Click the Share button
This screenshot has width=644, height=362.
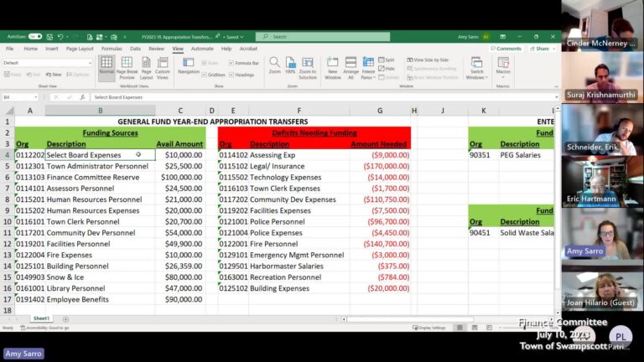pyautogui.click(x=541, y=49)
